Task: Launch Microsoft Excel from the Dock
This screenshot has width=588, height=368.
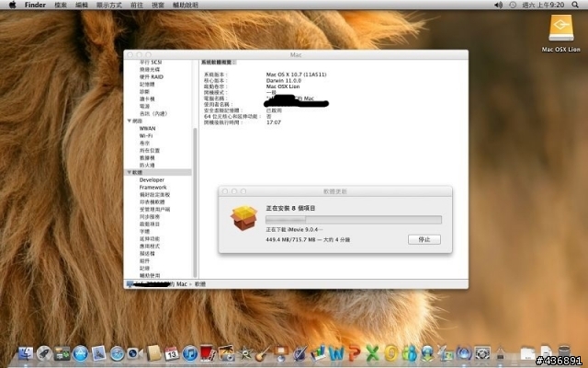Action: tap(372, 353)
